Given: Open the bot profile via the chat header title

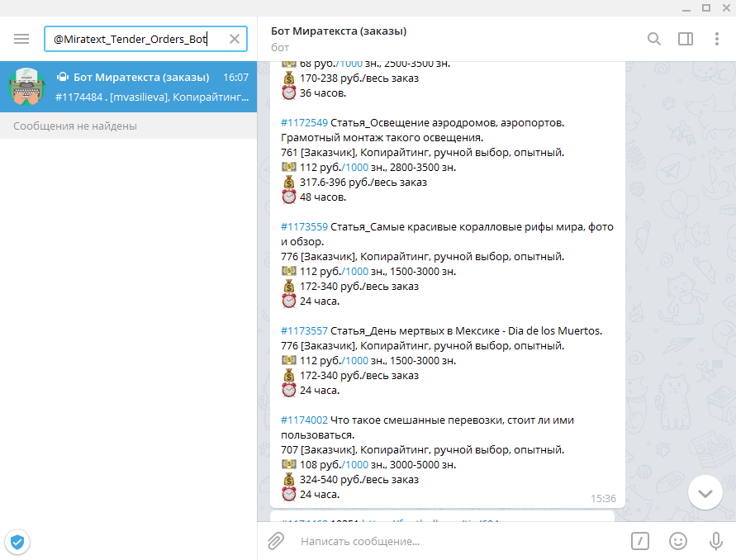Looking at the screenshot, I should (339, 31).
